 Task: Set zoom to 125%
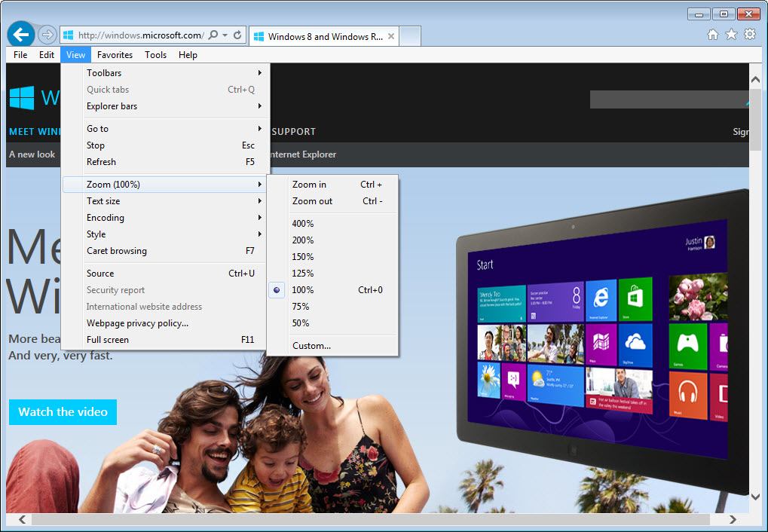332,274
